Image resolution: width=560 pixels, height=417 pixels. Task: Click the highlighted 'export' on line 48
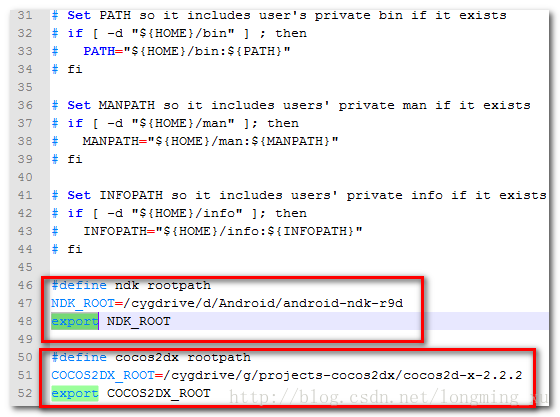point(75,321)
